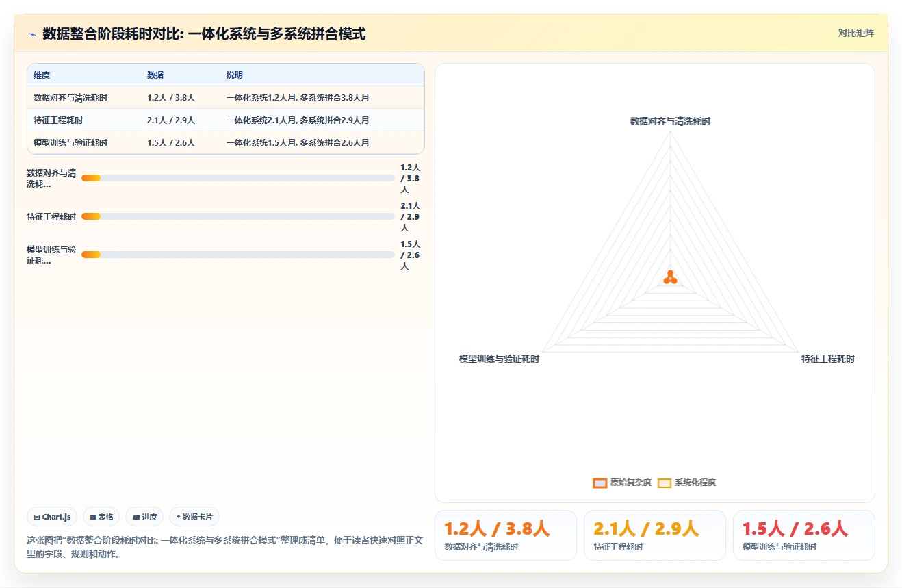902x588 pixels.
Task: Click the 模型训练与验证耗时 progress bar
Action: 238,255
